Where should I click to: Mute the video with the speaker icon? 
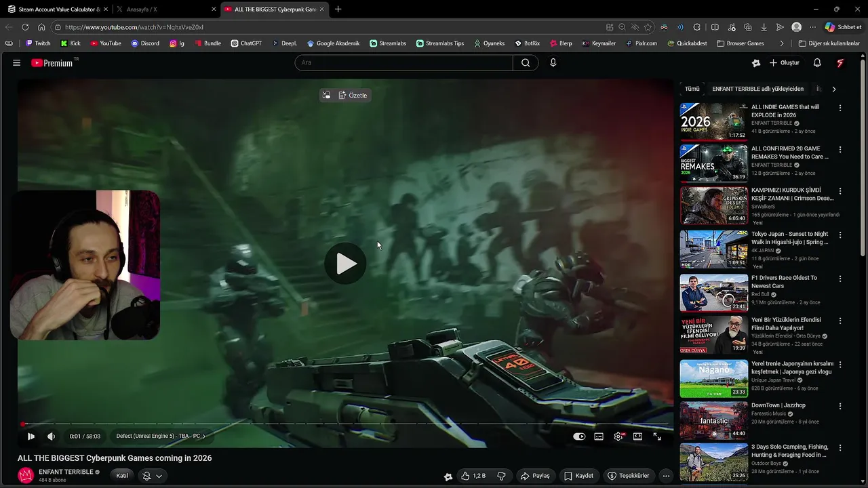pyautogui.click(x=51, y=436)
